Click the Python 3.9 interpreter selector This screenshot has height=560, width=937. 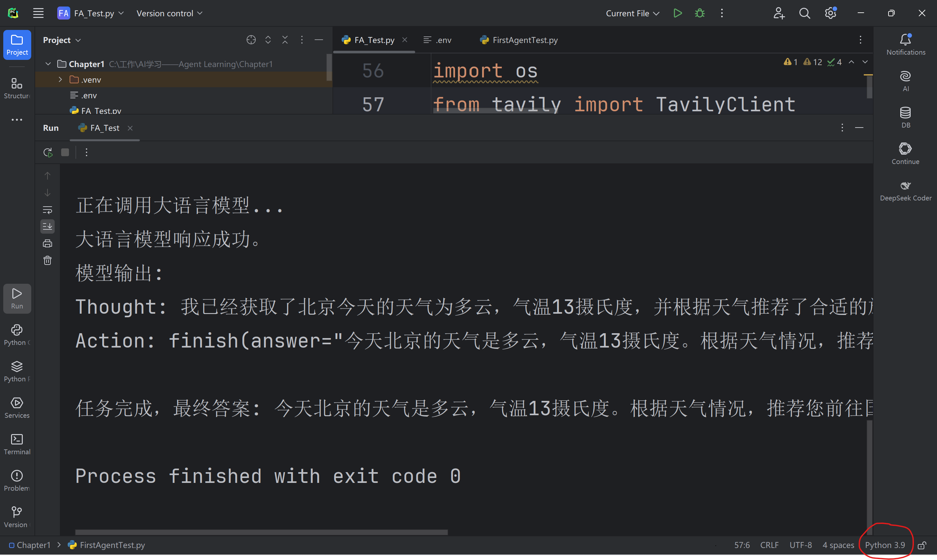pos(885,545)
